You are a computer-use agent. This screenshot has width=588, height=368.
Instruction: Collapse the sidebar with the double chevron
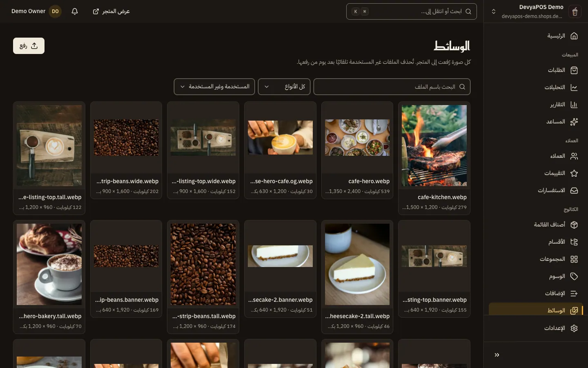tap(497, 355)
